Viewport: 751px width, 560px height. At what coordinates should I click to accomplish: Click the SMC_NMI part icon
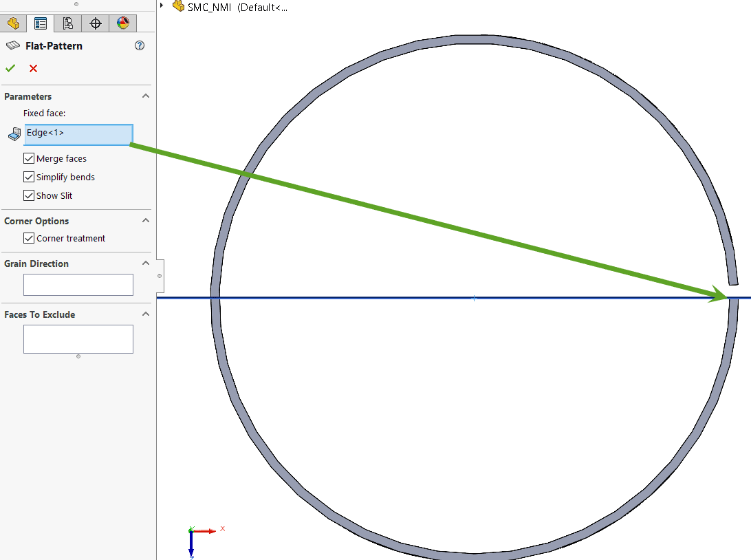coord(178,6)
